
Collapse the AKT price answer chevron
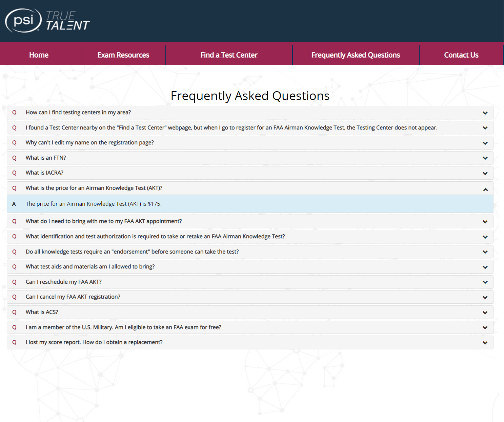485,189
